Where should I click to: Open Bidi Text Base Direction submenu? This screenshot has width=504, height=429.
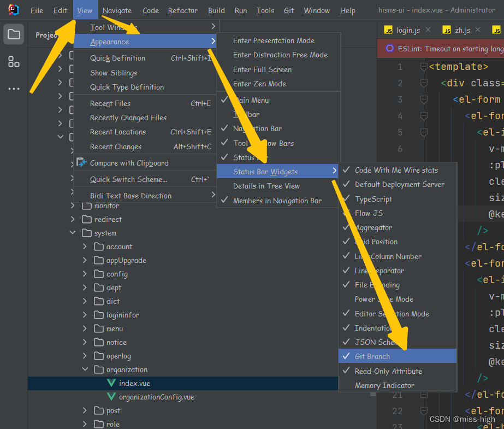145,196
